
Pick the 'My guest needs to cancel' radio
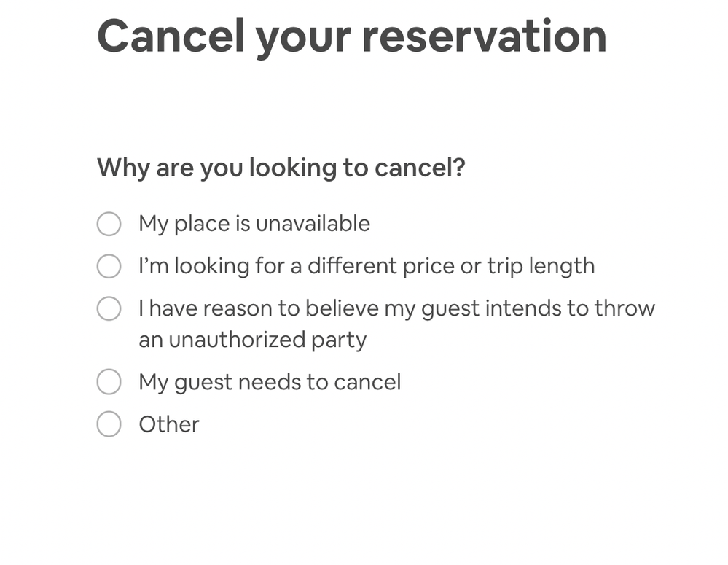click(109, 382)
